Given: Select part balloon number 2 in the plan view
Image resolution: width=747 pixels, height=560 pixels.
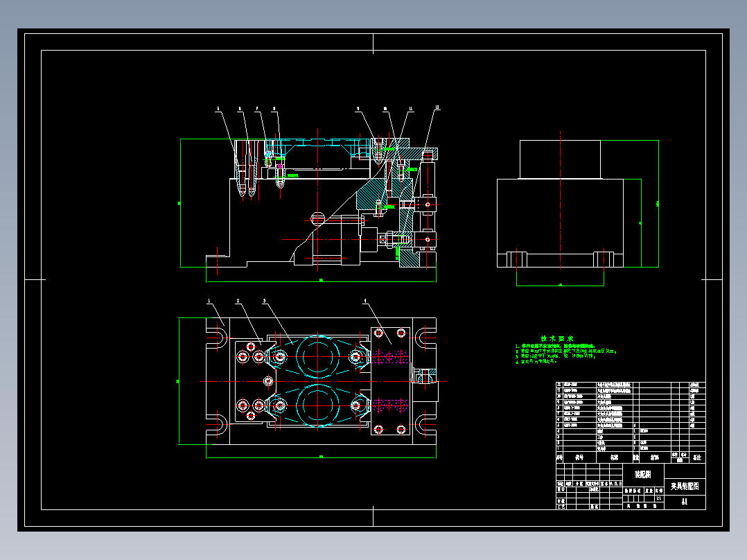Looking at the screenshot, I should click(238, 301).
